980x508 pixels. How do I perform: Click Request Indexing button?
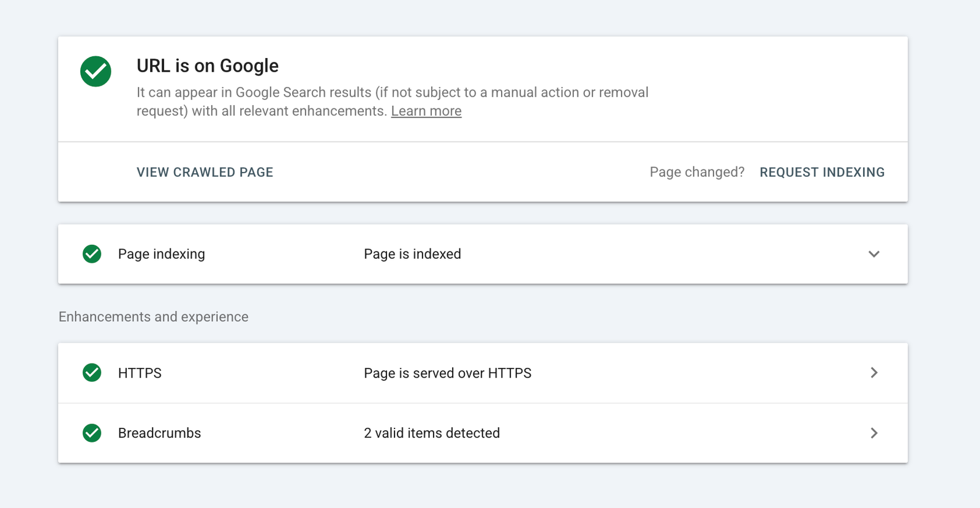click(822, 172)
